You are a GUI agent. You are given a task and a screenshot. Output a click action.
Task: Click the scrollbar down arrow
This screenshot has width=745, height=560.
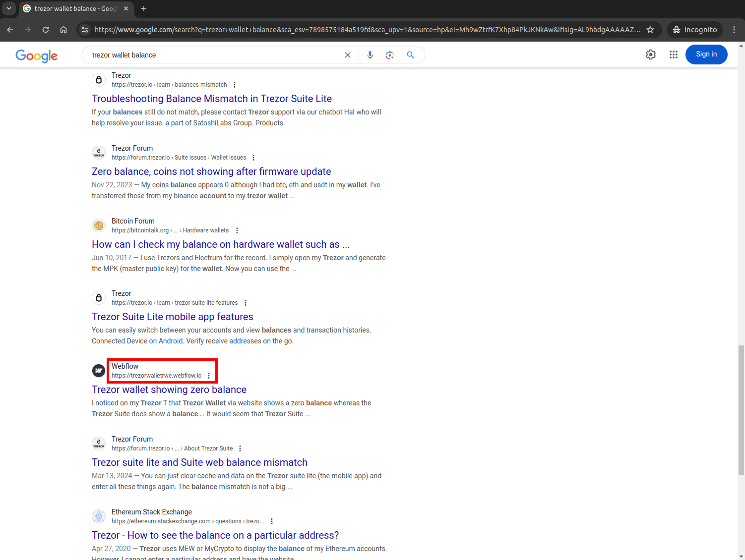[x=741, y=556]
